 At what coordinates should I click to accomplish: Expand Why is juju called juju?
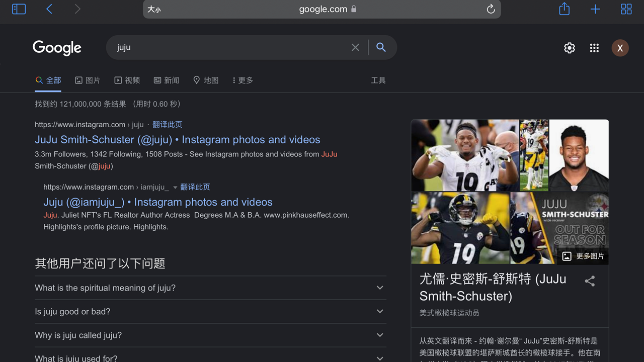pyautogui.click(x=210, y=335)
